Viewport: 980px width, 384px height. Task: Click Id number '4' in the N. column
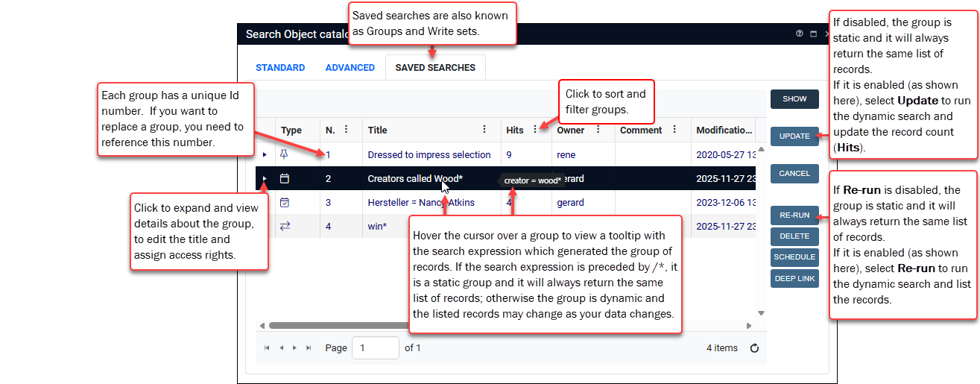pyautogui.click(x=328, y=226)
